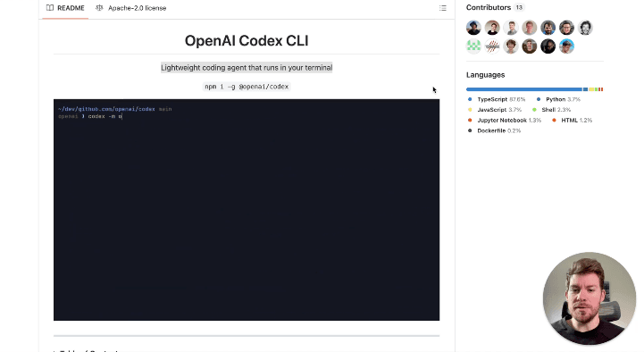The image size is (644, 352).
Task: Open sixth contributor avatar in top row
Action: (x=567, y=28)
